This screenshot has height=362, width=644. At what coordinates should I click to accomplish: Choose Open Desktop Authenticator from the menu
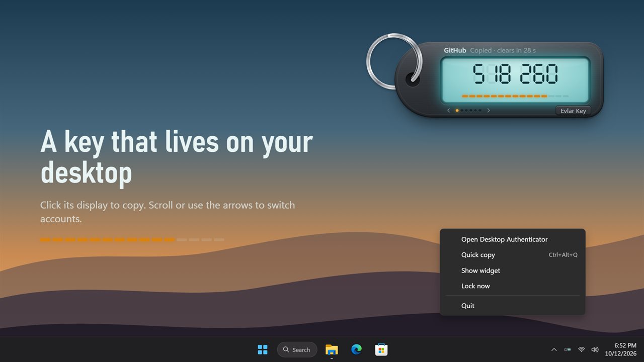pyautogui.click(x=513, y=239)
